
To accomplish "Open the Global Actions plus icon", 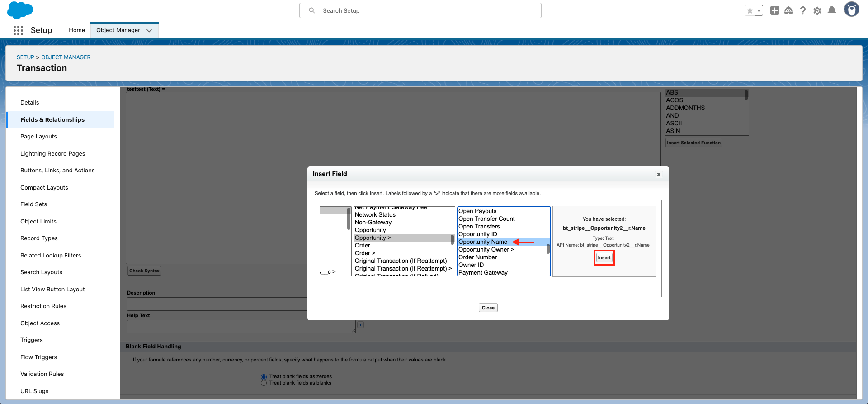I will (775, 10).
